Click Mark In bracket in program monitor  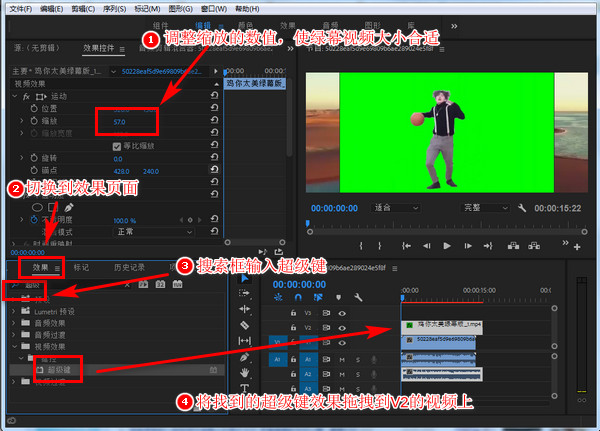[x=361, y=246]
